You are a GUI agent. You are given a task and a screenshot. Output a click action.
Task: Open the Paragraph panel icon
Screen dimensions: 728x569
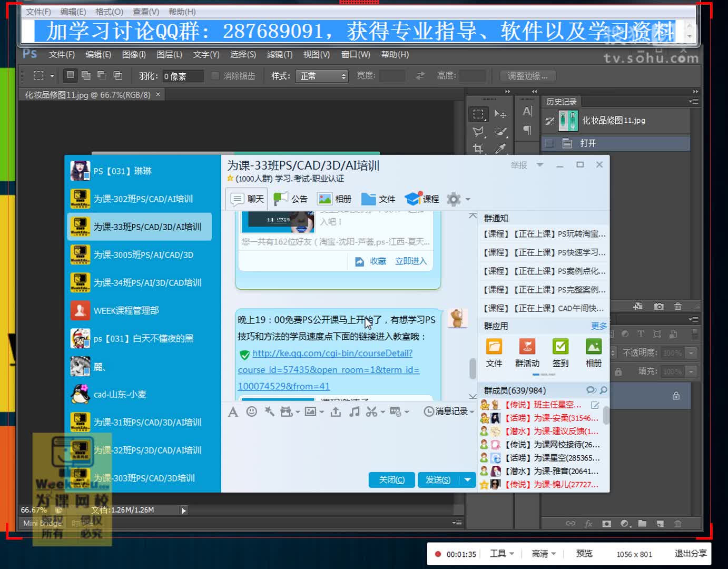click(527, 130)
